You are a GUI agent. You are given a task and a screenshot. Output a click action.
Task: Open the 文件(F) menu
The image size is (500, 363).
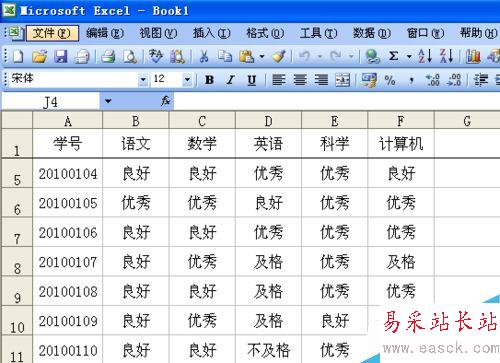(52, 33)
